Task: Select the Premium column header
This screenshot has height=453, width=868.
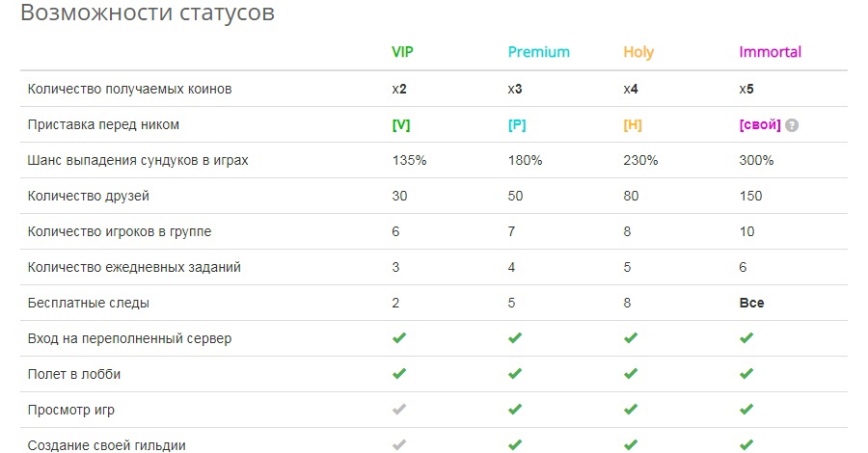Action: (x=538, y=52)
